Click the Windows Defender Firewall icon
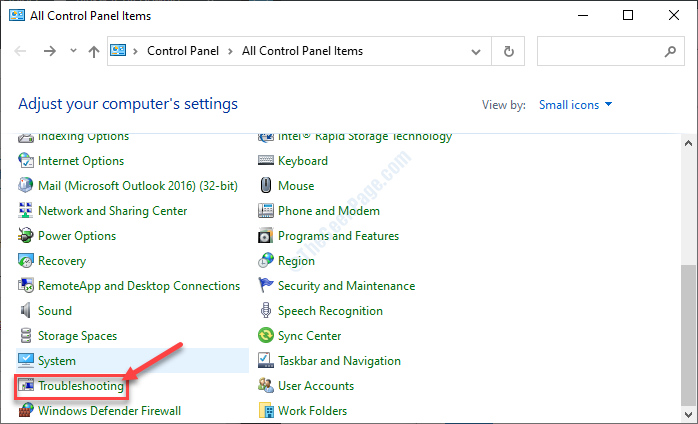This screenshot has height=424, width=698. point(25,410)
